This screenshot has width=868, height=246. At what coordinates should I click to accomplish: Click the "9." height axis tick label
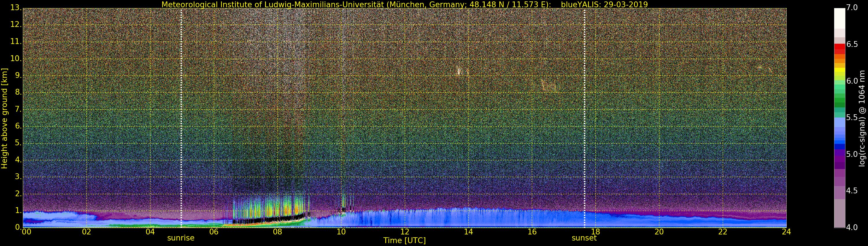18,76
